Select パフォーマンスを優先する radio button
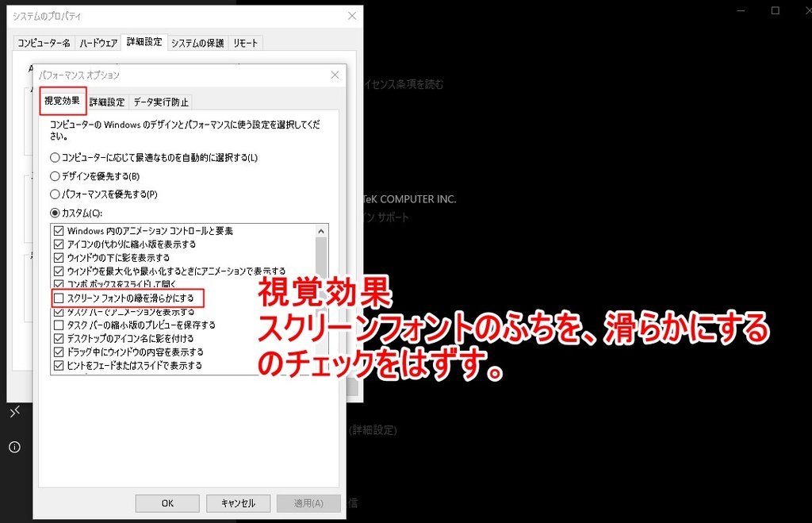Screen dimensions: 812x523 [55, 194]
